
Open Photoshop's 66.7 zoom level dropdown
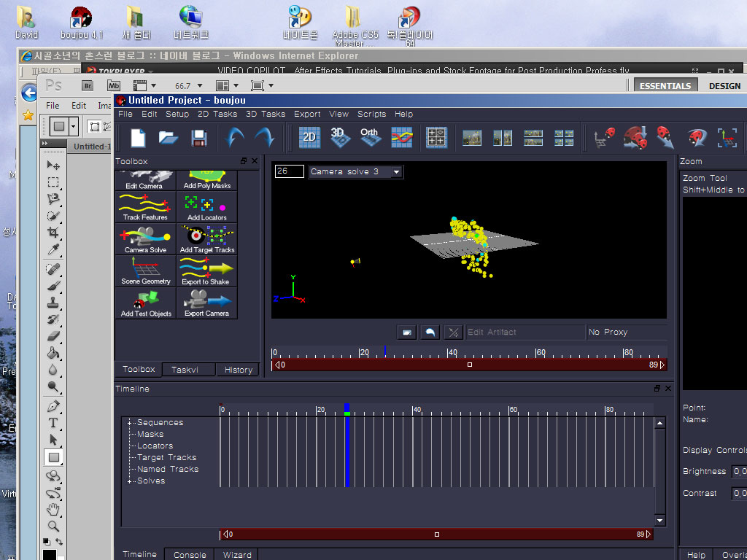click(200, 86)
